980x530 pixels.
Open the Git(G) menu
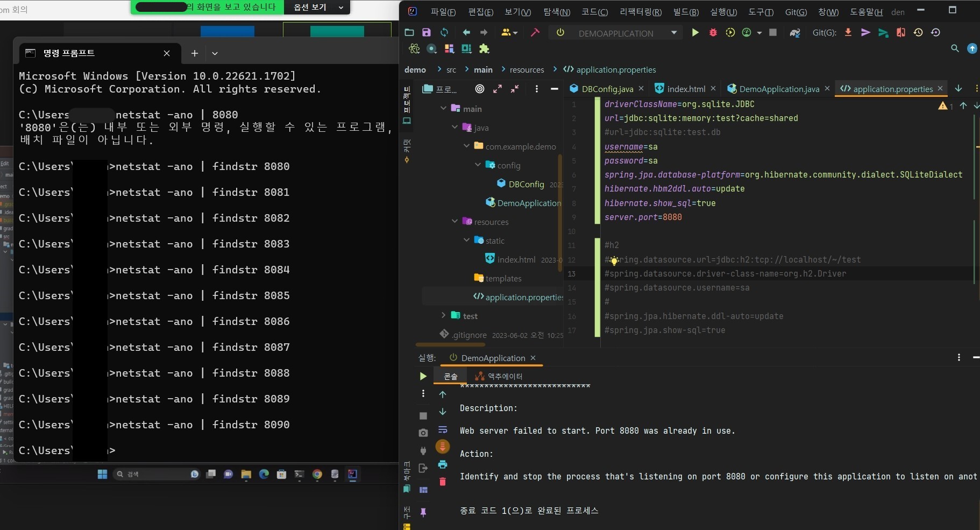pyautogui.click(x=796, y=12)
